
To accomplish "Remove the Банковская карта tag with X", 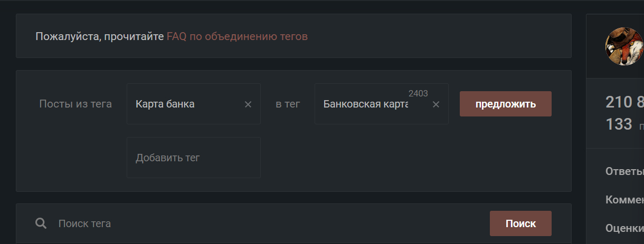I will point(436,104).
